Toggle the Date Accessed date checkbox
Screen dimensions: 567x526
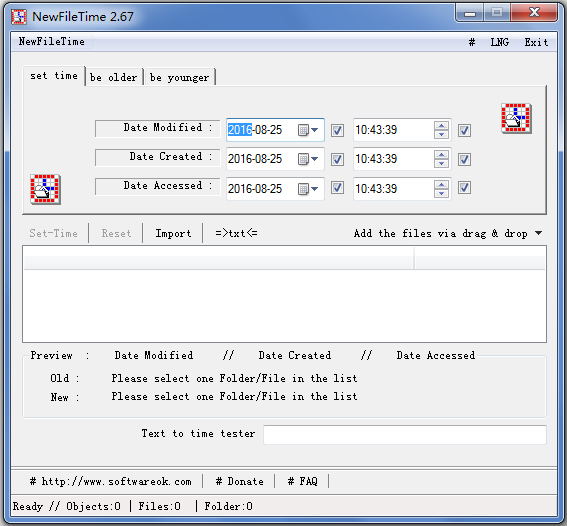337,188
